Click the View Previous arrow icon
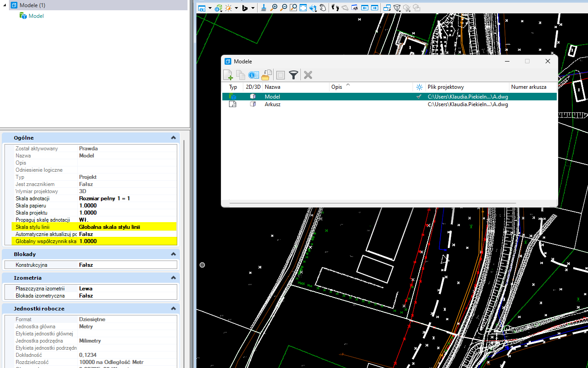This screenshot has width=588, height=368. click(x=365, y=8)
